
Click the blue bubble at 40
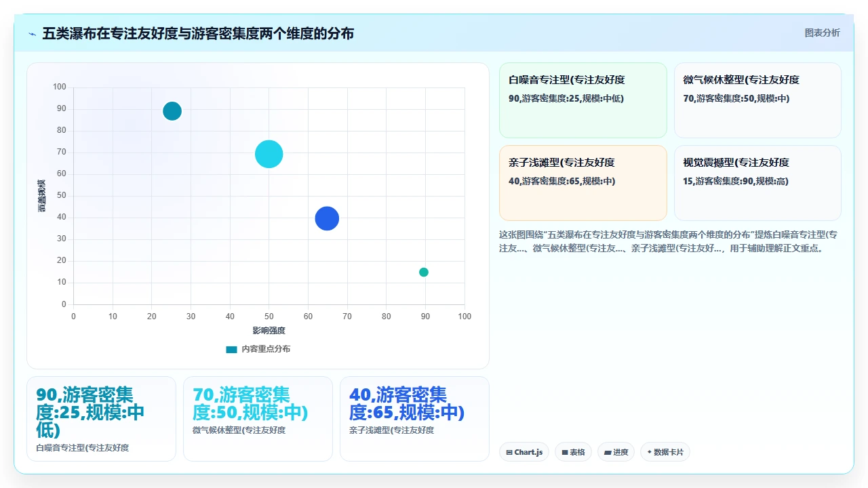327,218
